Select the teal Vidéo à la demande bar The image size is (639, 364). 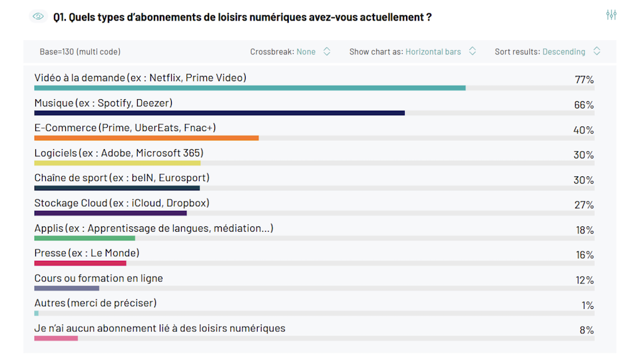coord(250,88)
